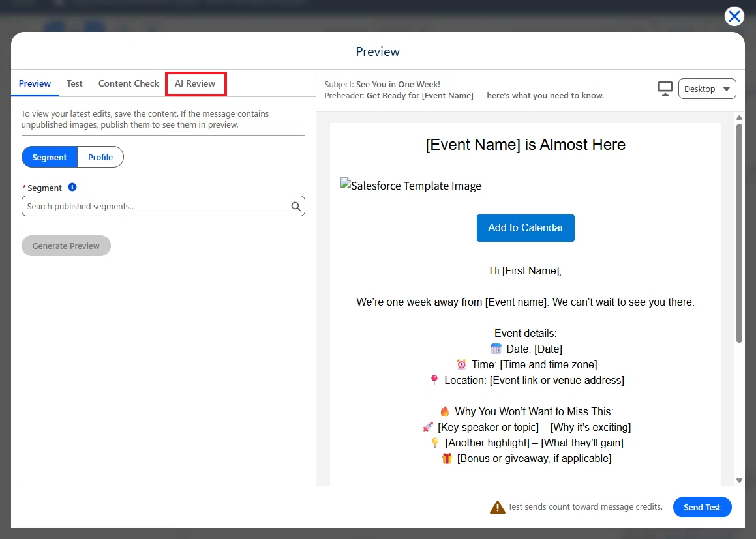Click the Generate Preview button

66,246
